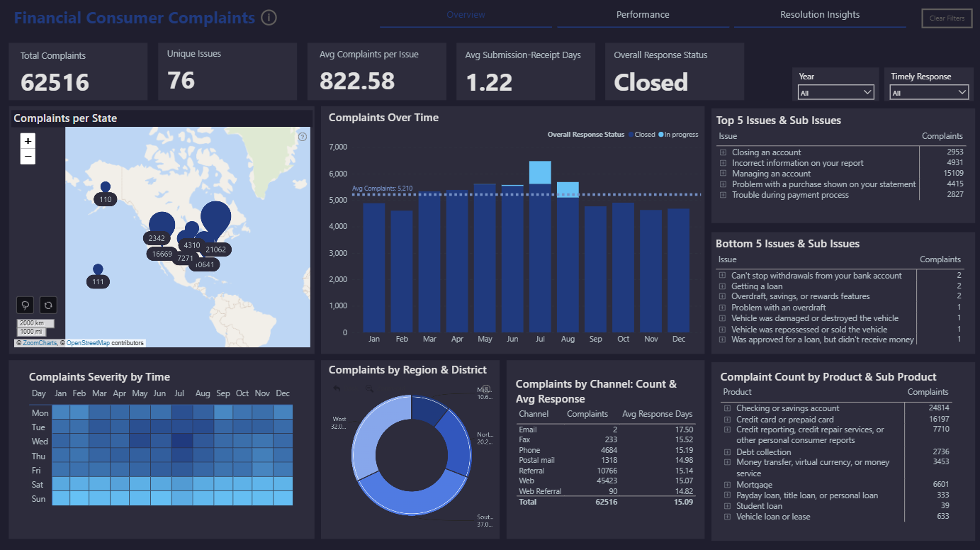980x550 pixels.
Task: Open the Year filter dropdown
Action: tap(836, 92)
